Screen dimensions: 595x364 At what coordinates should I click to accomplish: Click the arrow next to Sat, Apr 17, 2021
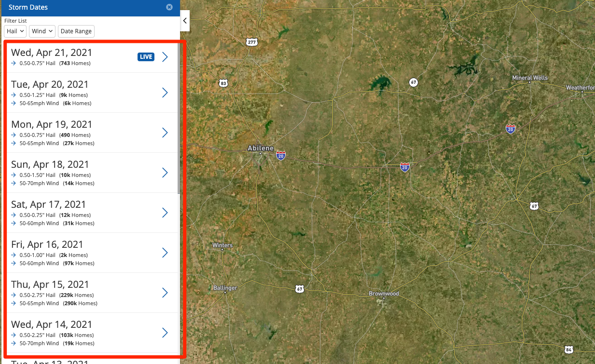[x=165, y=213]
